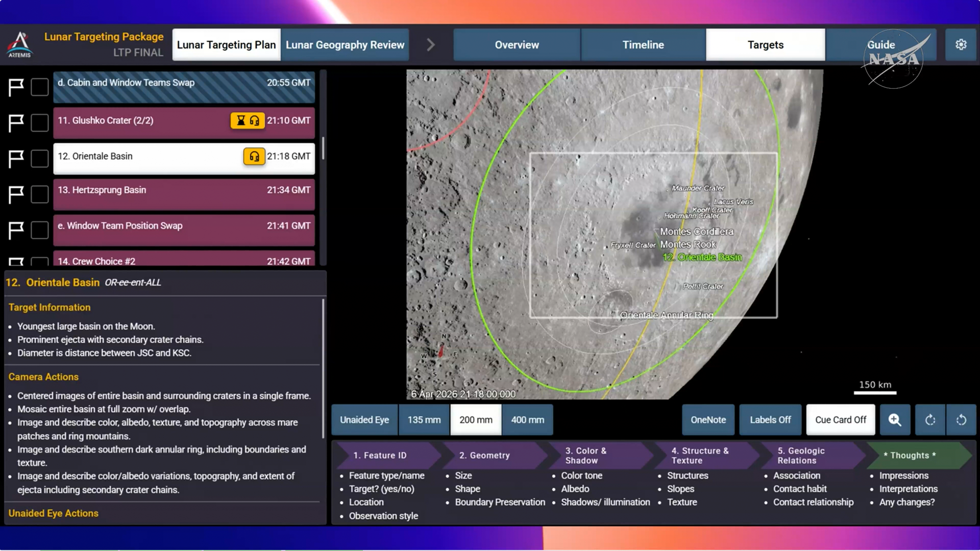Flag the Hertzsprung Basin target
This screenshot has width=980, height=551.
coord(16,194)
